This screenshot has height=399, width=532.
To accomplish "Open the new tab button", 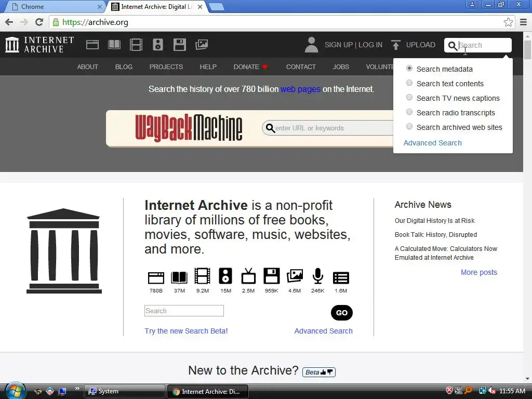I will pos(216,7).
